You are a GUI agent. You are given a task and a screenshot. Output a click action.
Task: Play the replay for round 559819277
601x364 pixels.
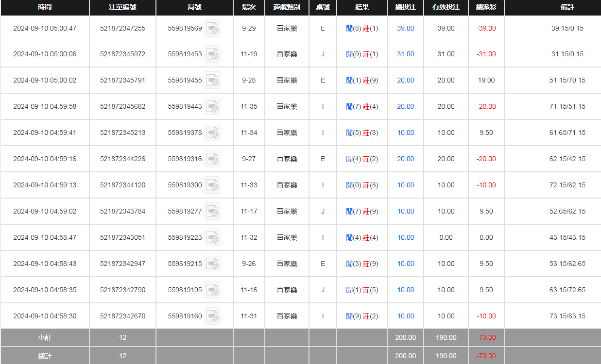(212, 212)
